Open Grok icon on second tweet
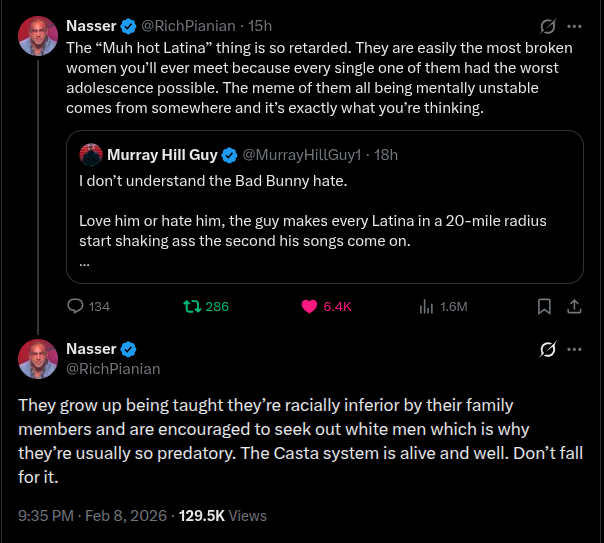The height and width of the screenshot is (543, 604). click(x=547, y=349)
